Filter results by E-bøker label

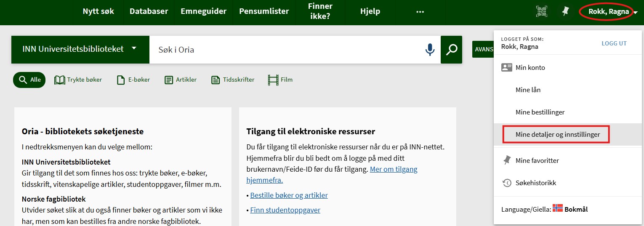point(138,80)
